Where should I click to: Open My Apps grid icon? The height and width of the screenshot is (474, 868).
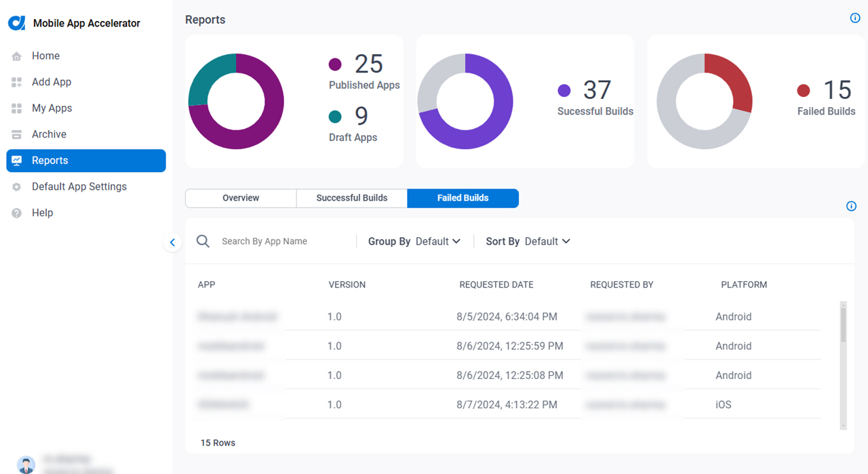17,108
